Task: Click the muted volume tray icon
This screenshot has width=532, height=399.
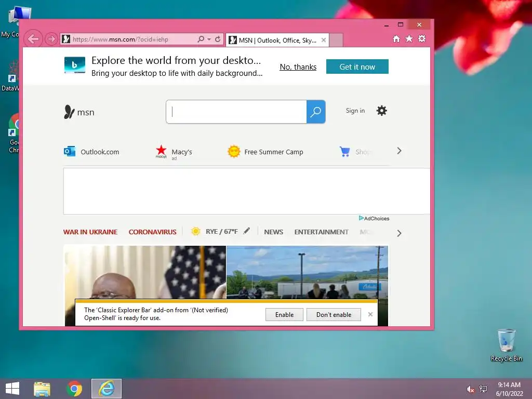Action: pyautogui.click(x=470, y=389)
